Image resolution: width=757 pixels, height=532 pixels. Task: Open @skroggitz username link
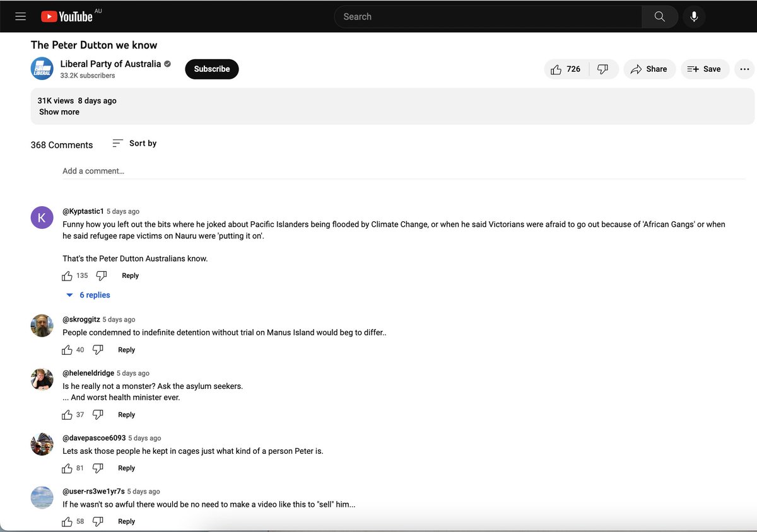coord(81,320)
